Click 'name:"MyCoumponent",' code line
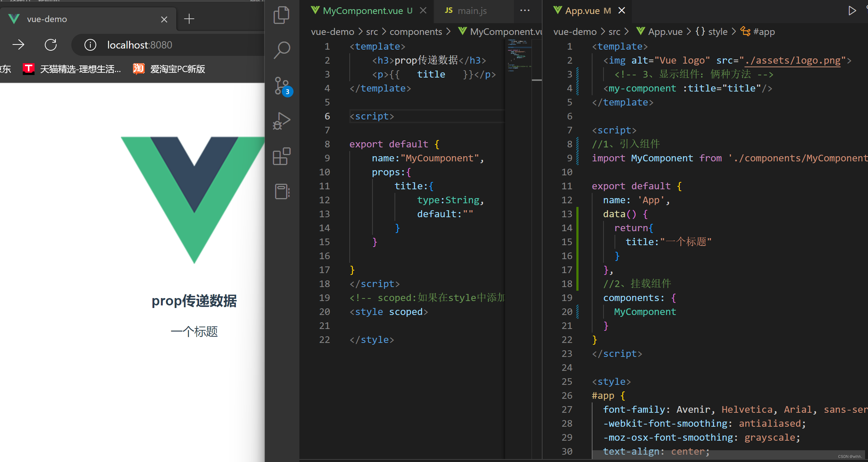868x462 pixels. tap(428, 158)
